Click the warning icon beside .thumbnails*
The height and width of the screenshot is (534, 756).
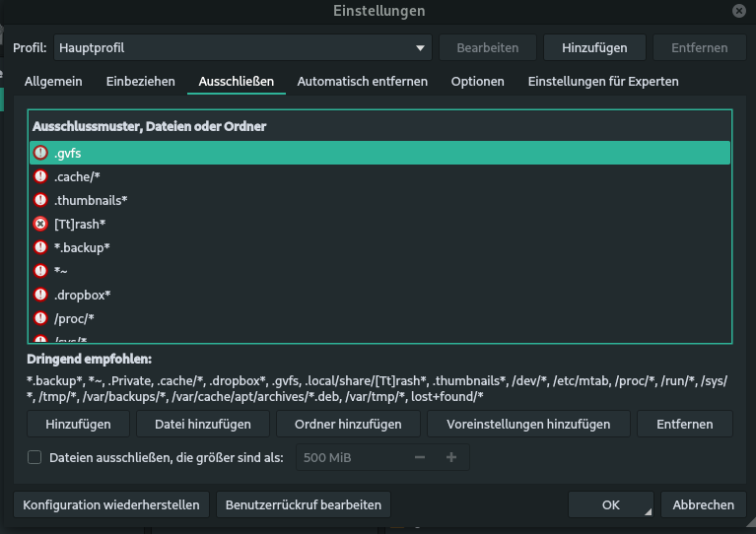40,200
